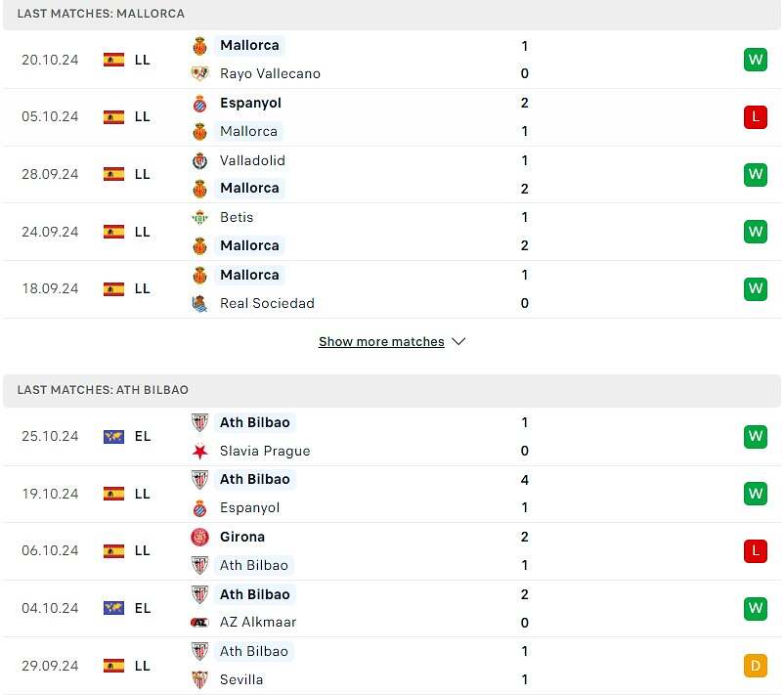Click the Sevilla team crest
Screen dimensions: 784x695
pos(199,679)
